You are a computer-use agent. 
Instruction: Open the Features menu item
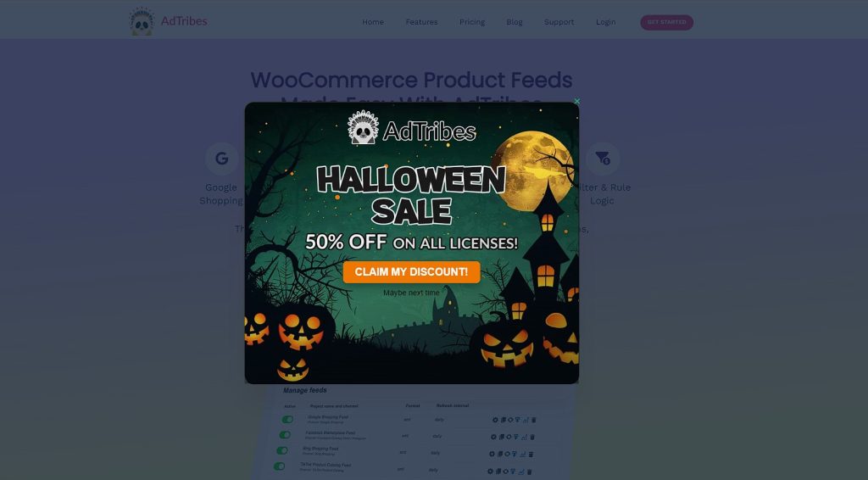[x=421, y=22]
